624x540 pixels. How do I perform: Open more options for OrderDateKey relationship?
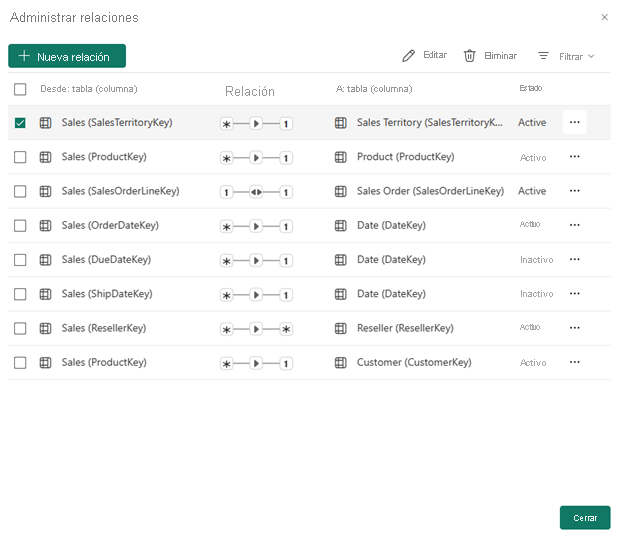coord(574,225)
